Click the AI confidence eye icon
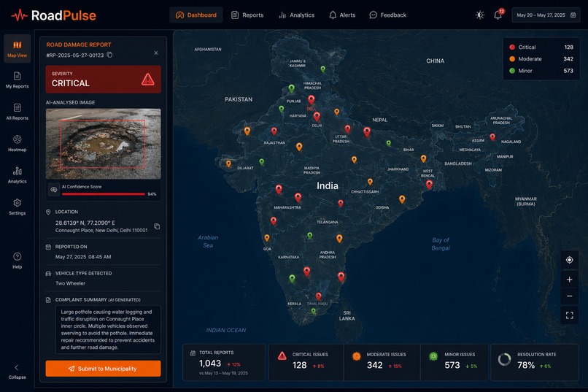 (54, 190)
